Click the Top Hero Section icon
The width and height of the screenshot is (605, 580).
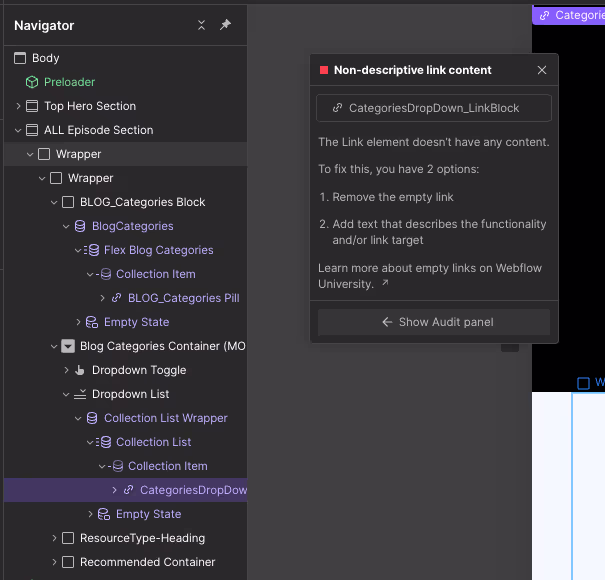tap(32, 106)
